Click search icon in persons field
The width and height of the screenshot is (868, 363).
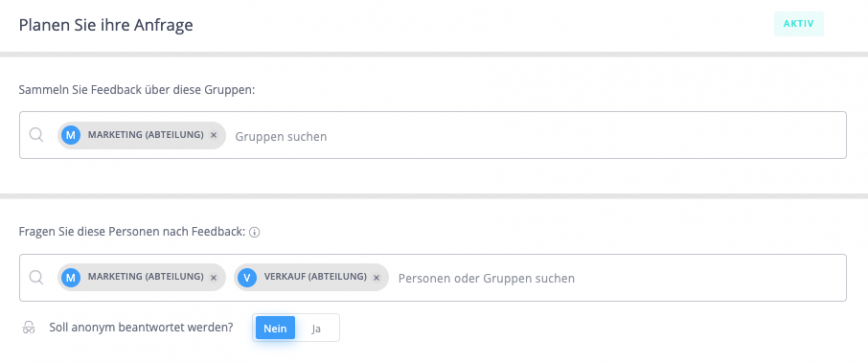[36, 277]
